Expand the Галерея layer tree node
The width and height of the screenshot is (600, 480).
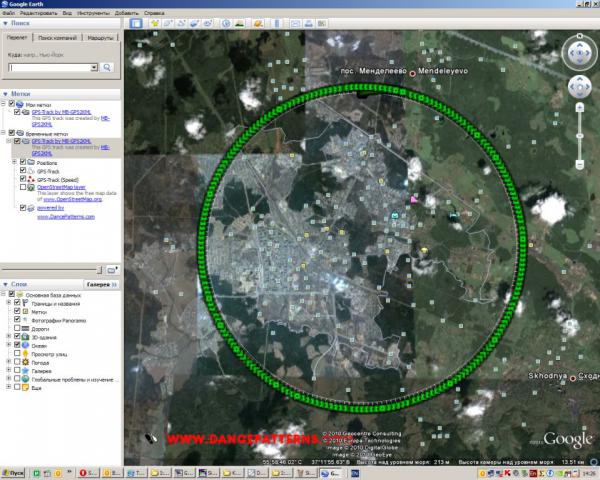tap(8, 370)
